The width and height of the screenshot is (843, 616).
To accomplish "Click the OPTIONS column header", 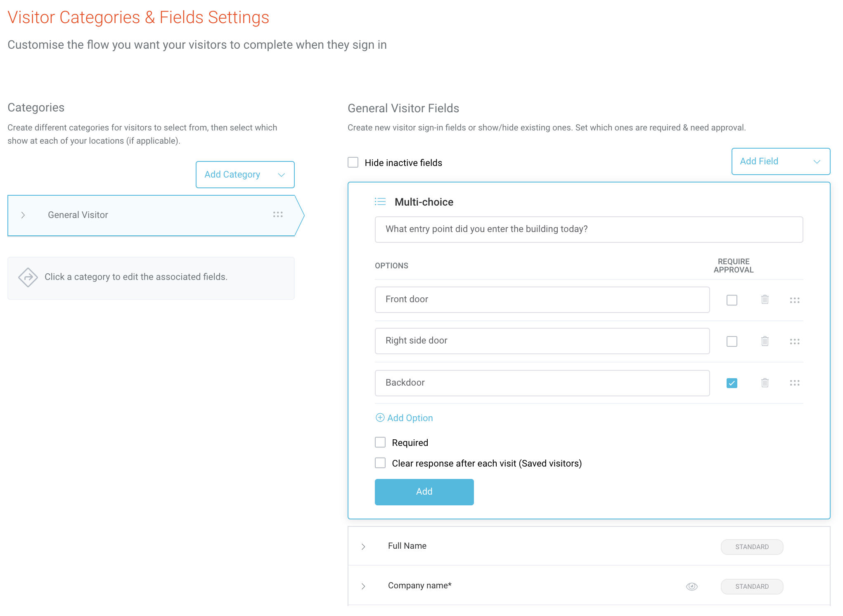I will click(391, 265).
